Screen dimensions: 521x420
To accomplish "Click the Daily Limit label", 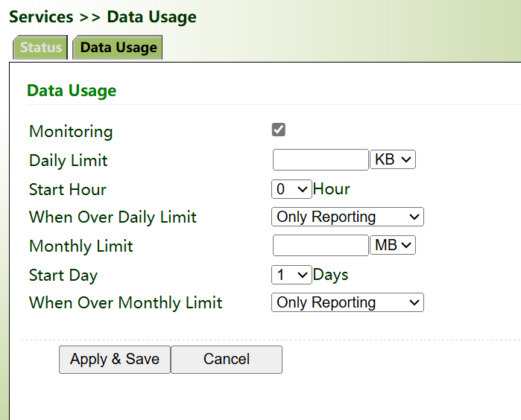I will coord(69,160).
